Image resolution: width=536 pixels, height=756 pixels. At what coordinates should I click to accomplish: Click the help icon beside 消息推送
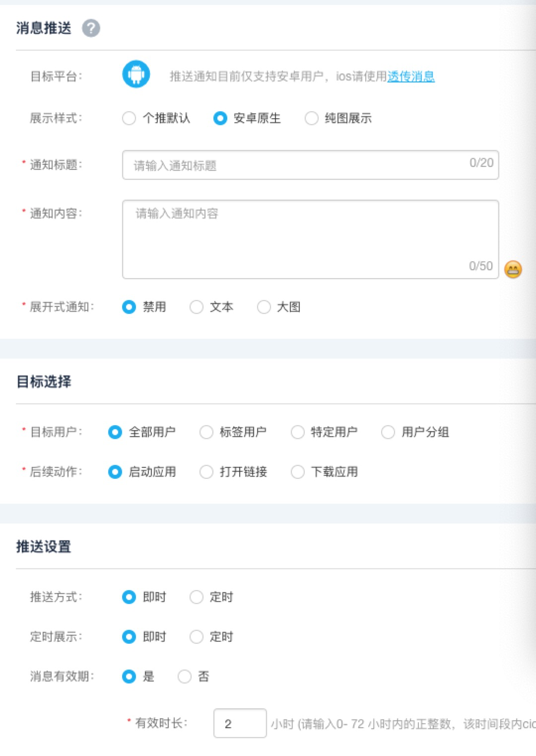(92, 28)
